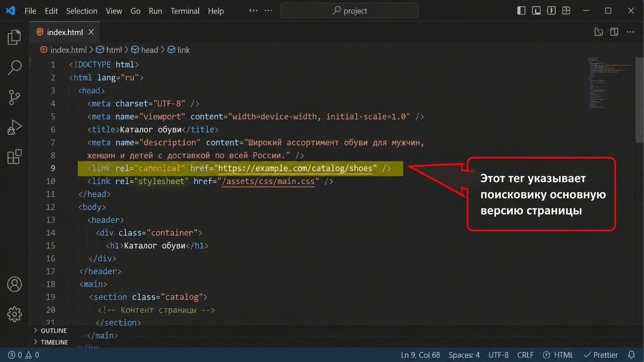The height and width of the screenshot is (362, 644).
Task: Click the minimap code overview
Action: (x=610, y=83)
